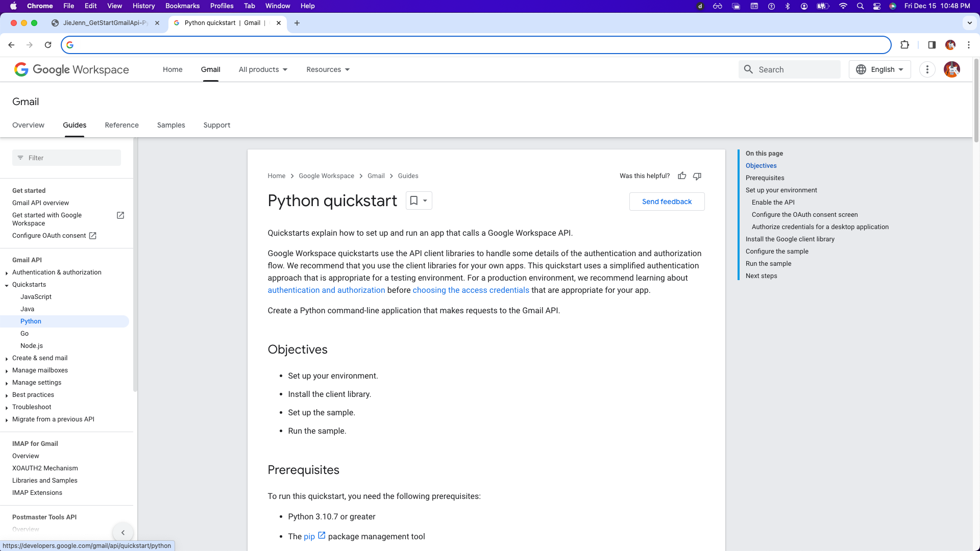Screen dimensions: 980x551
Task: Open Configure OAuth consent external link
Action: (54, 236)
